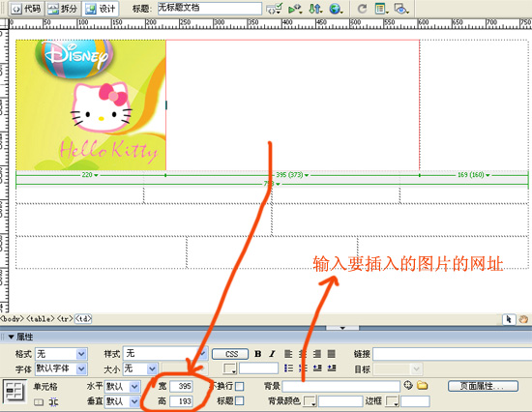Click the Refresh Design View icon
The width and height of the screenshot is (532, 412).
click(362, 9)
